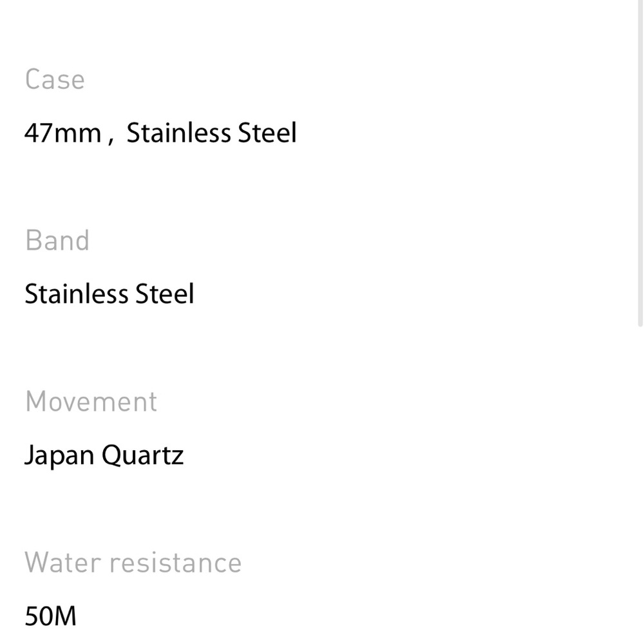644x644 pixels.
Task: Click letter "C" starting the Case heading
Action: (32, 80)
